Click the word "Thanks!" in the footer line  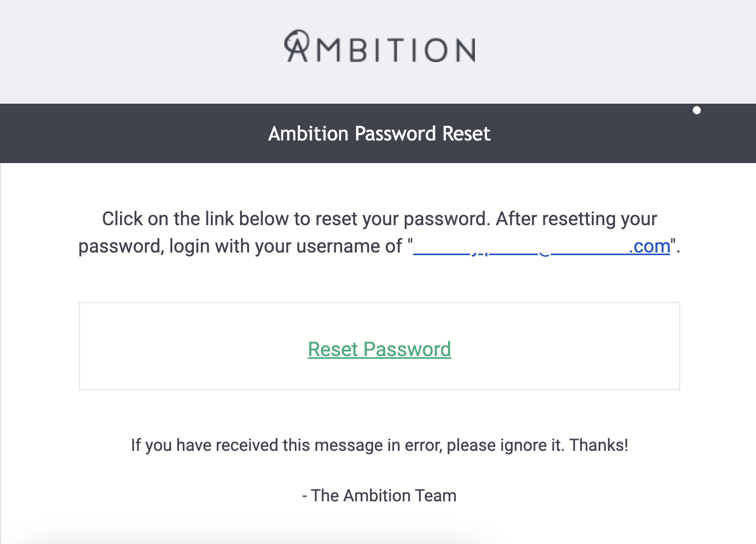[599, 445]
